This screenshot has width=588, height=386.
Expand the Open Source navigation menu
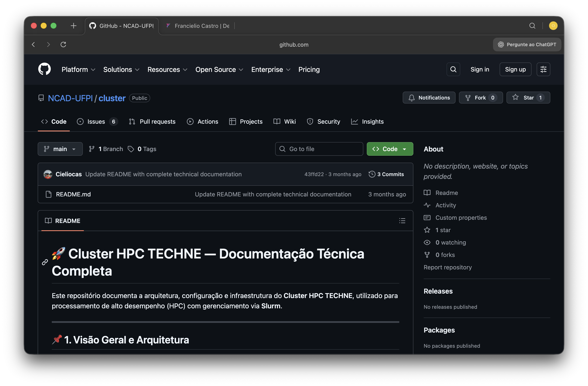tap(219, 70)
